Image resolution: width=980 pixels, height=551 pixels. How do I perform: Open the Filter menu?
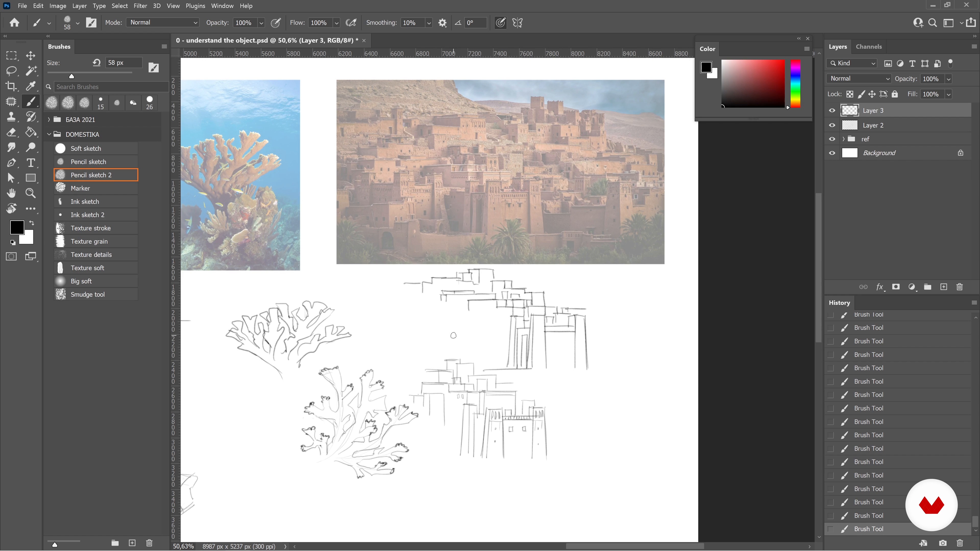pos(140,6)
